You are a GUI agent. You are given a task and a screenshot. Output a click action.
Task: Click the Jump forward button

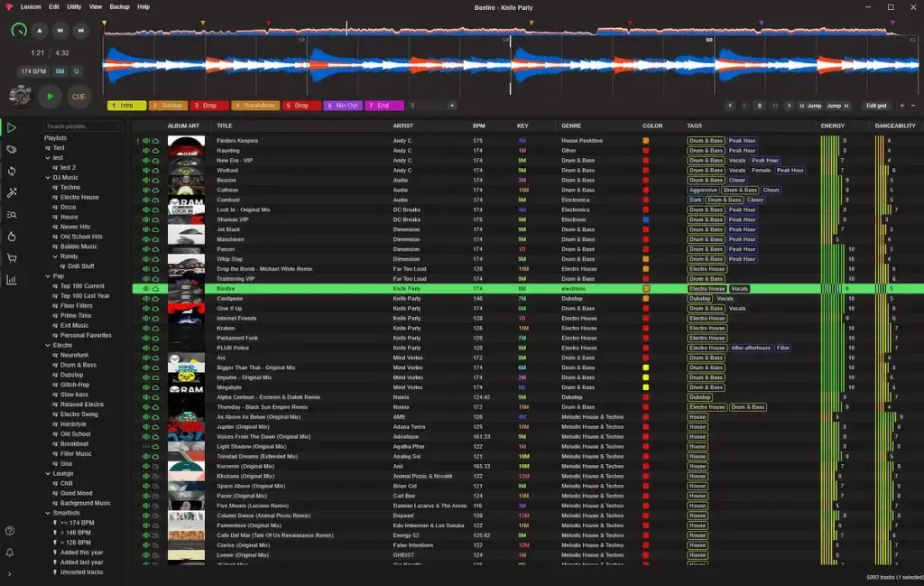pyautogui.click(x=838, y=106)
